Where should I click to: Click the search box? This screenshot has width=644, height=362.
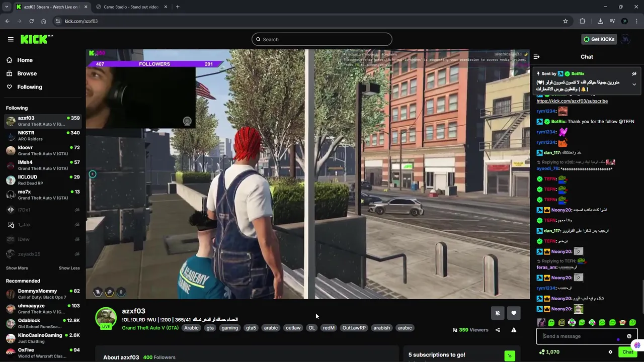point(322,39)
